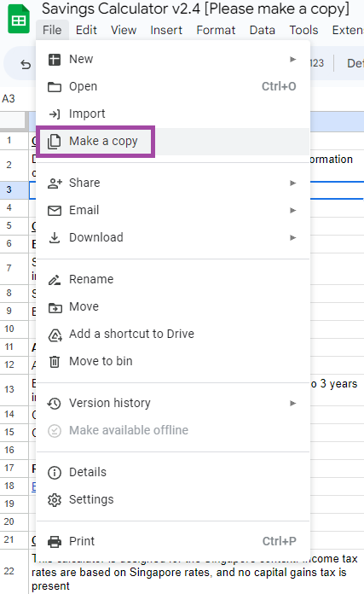The width and height of the screenshot is (364, 594).
Task: Click the Move to bin trash icon
Action: 55,361
